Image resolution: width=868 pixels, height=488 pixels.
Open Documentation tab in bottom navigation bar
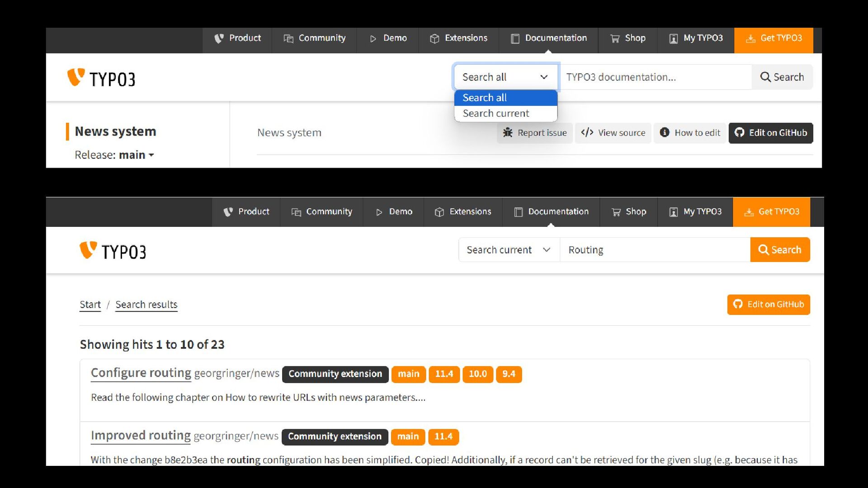(x=551, y=212)
